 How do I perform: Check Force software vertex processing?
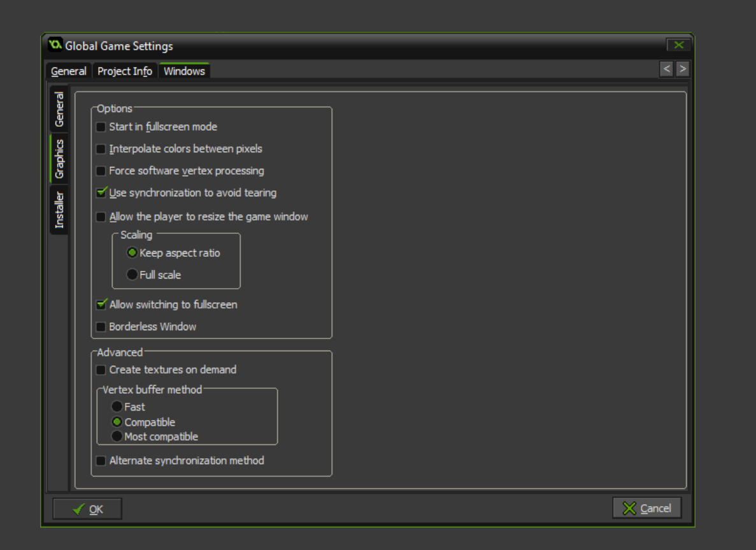tap(101, 171)
